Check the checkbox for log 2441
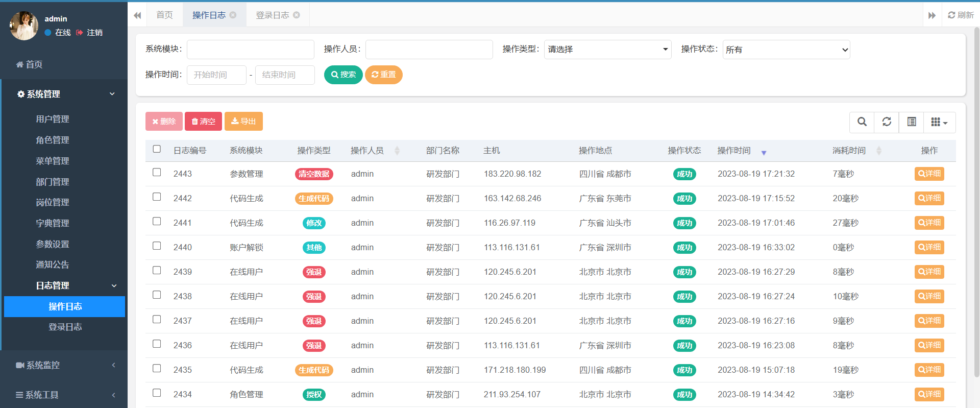980x408 pixels. click(157, 222)
